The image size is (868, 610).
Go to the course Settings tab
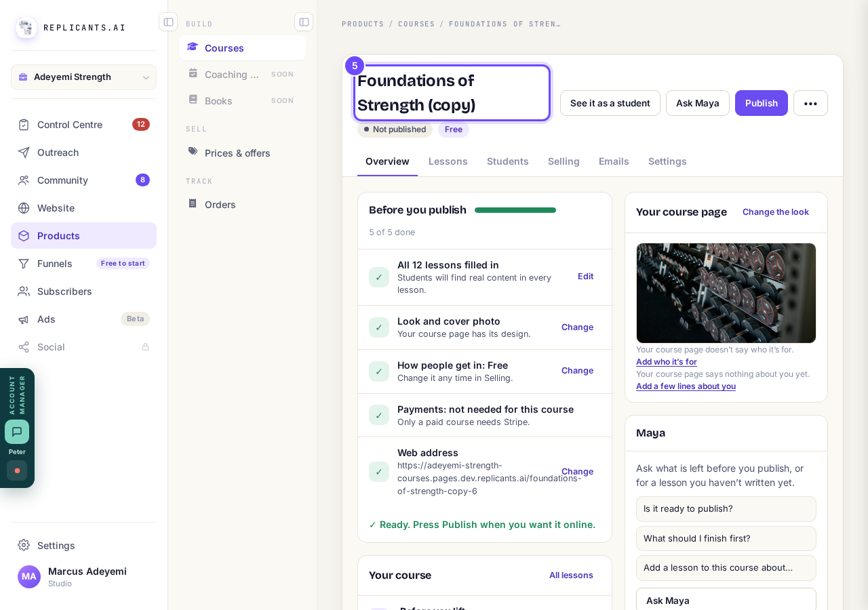pos(667,161)
